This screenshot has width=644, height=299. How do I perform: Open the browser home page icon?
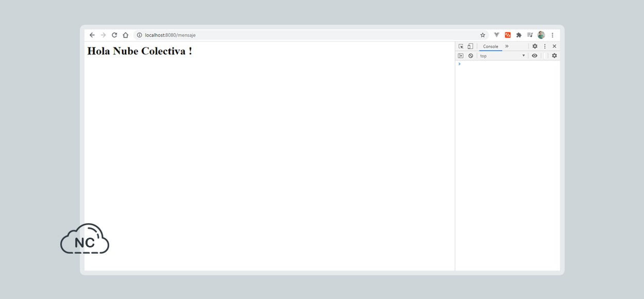[125, 35]
